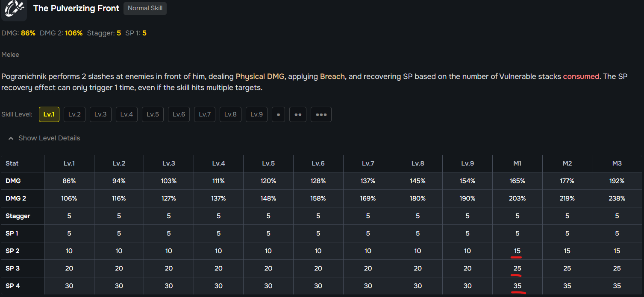Collapse the Show Level Details text
This screenshot has height=297, width=644.
click(x=49, y=138)
